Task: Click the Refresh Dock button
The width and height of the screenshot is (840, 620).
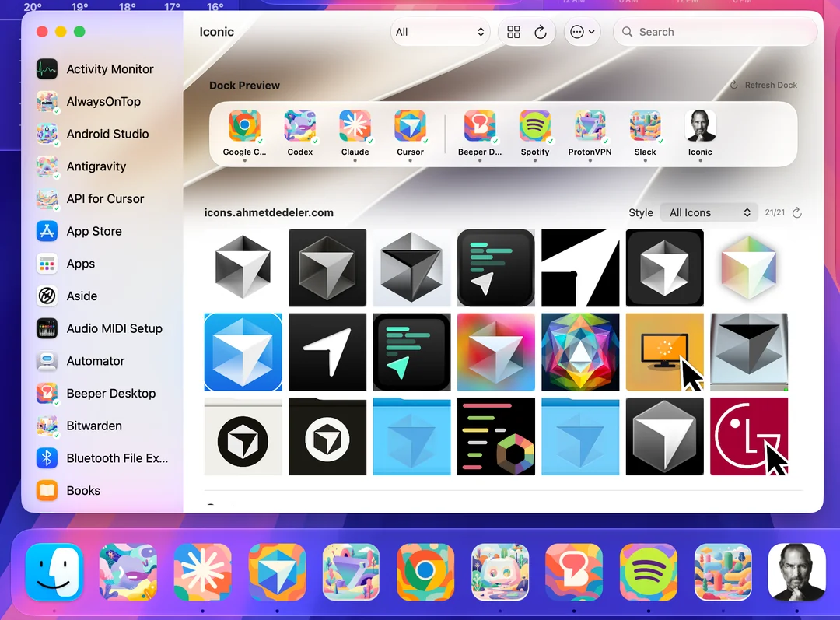Action: coord(764,86)
